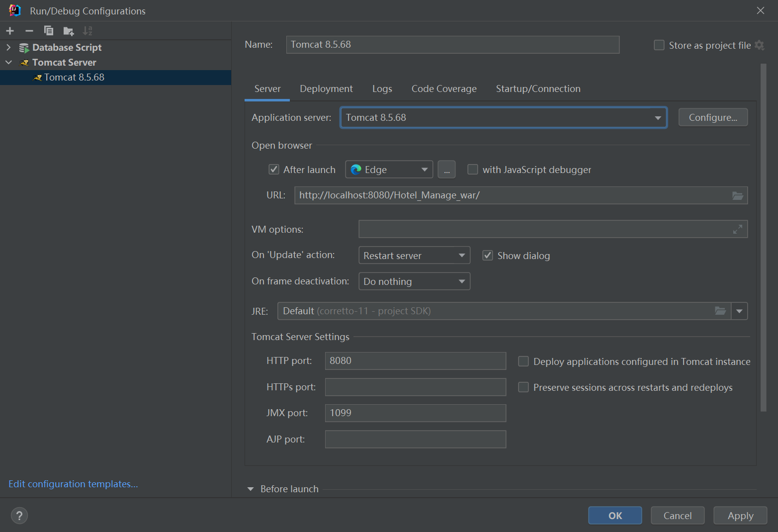Click the Tomcat Server group icon
The height and width of the screenshot is (532, 778).
click(24, 63)
